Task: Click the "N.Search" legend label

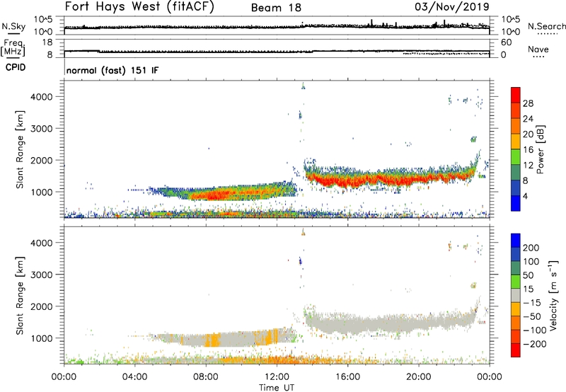Action: pyautogui.click(x=546, y=26)
